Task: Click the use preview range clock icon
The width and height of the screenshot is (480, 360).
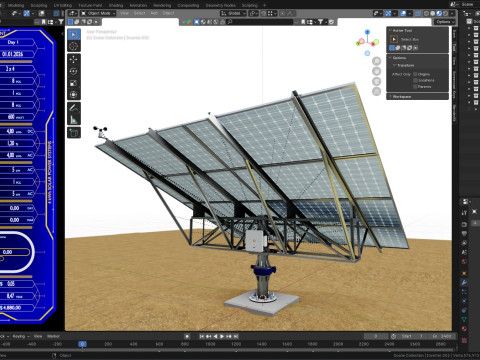Action: click(393, 336)
